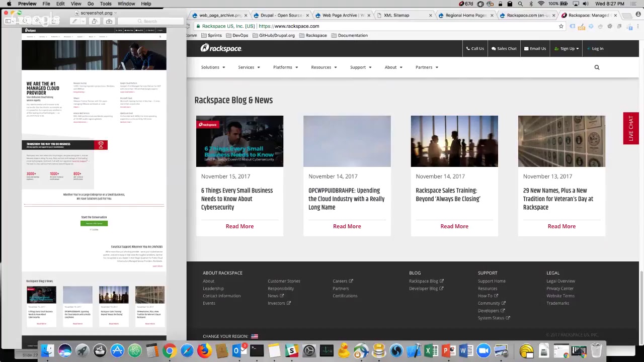The width and height of the screenshot is (644, 362).
Task: Switch to the Drupal - Open Source tab
Action: click(x=280, y=15)
